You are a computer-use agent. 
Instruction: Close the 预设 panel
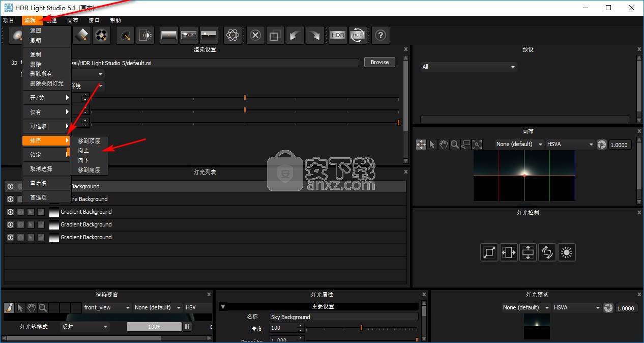pos(639,49)
